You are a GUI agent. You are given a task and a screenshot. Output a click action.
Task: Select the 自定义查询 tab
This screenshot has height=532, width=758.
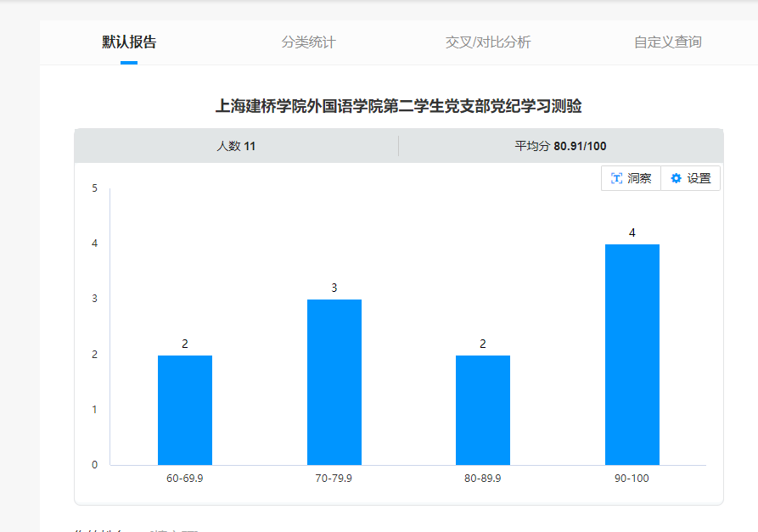pos(668,42)
